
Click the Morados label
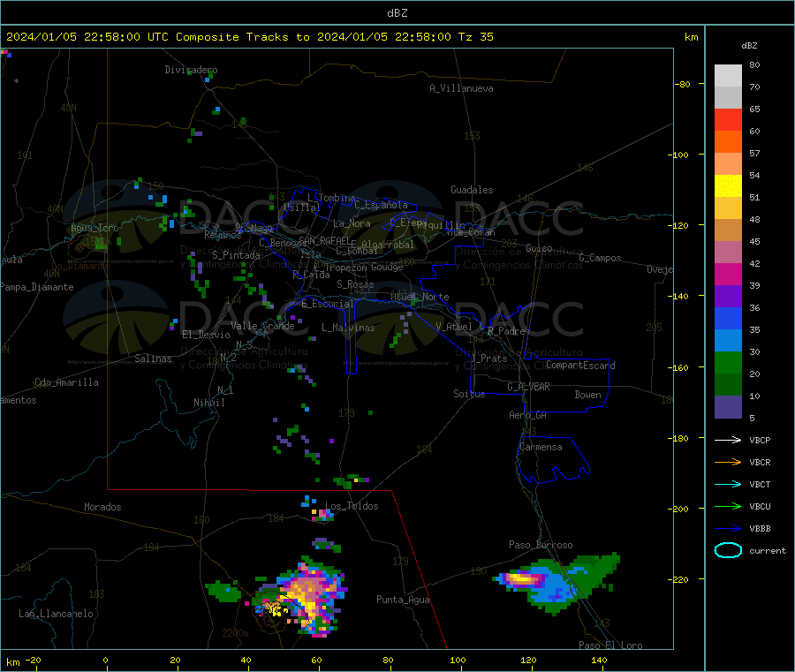[x=102, y=507]
